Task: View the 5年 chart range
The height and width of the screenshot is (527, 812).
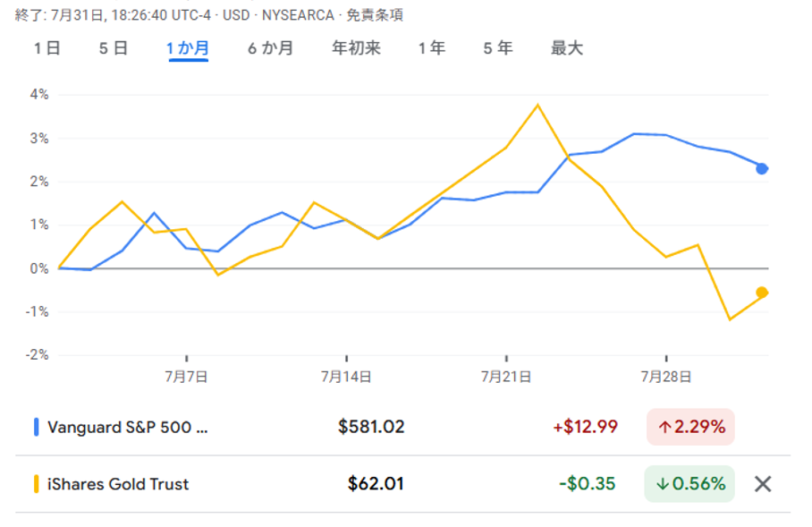Action: pyautogui.click(x=498, y=48)
